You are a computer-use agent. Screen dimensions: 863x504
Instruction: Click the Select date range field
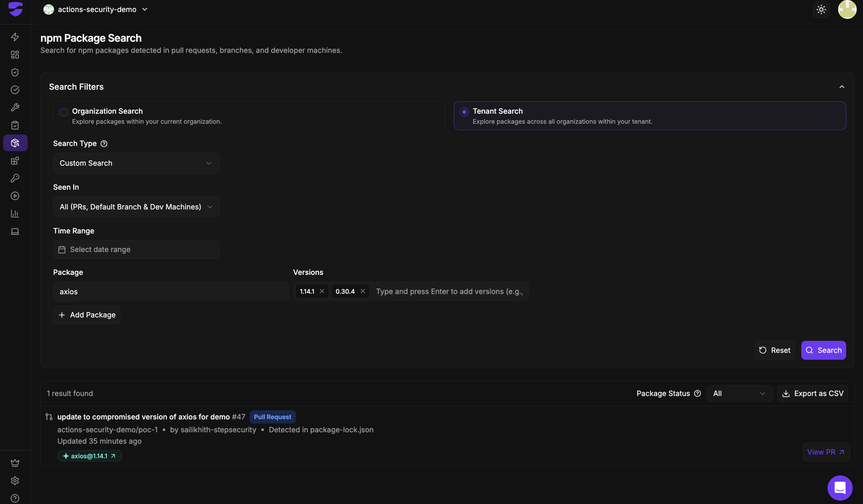click(x=136, y=250)
